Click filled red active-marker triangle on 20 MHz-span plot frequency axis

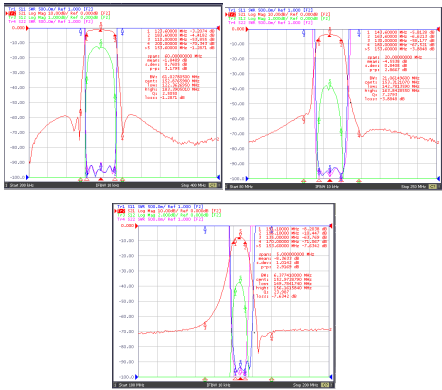pyautogui.click(x=330, y=181)
